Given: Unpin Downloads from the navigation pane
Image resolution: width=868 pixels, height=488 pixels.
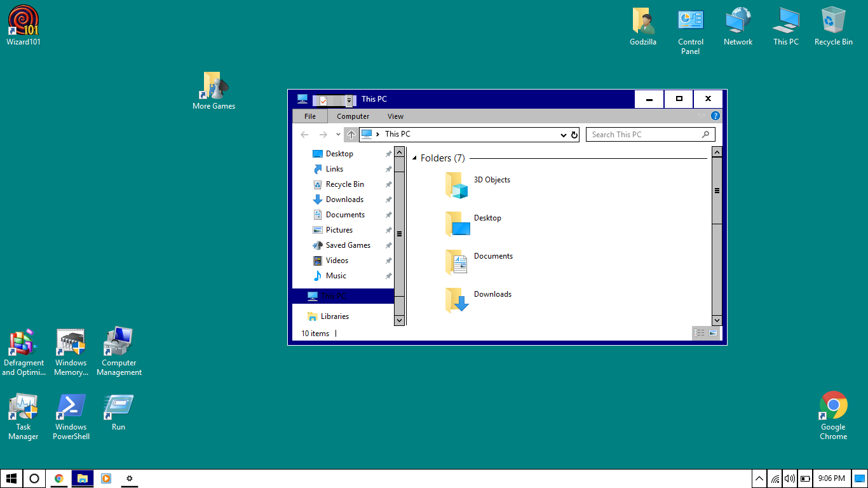Looking at the screenshot, I should tap(388, 199).
